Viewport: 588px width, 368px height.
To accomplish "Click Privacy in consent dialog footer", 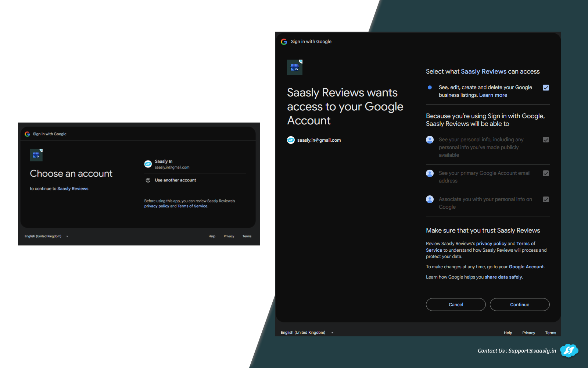I will 528,333.
